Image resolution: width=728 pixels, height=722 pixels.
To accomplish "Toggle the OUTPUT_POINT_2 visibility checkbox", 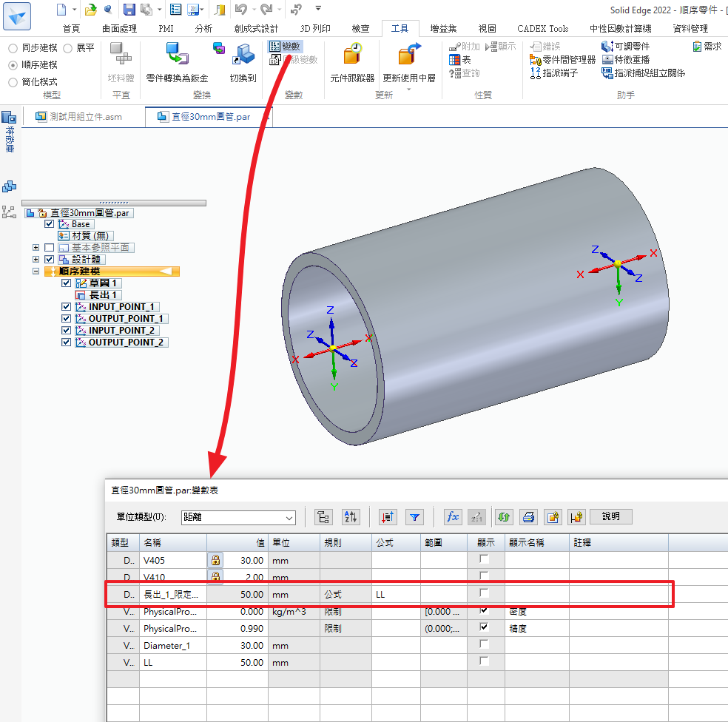I will (x=67, y=343).
